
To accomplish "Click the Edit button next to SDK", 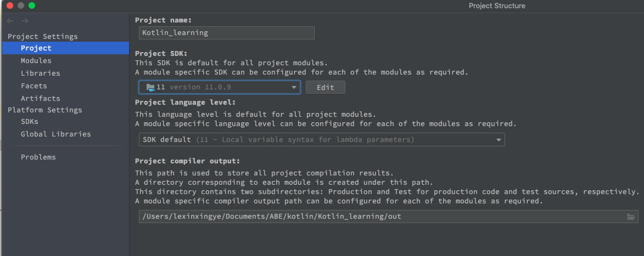I will point(326,87).
